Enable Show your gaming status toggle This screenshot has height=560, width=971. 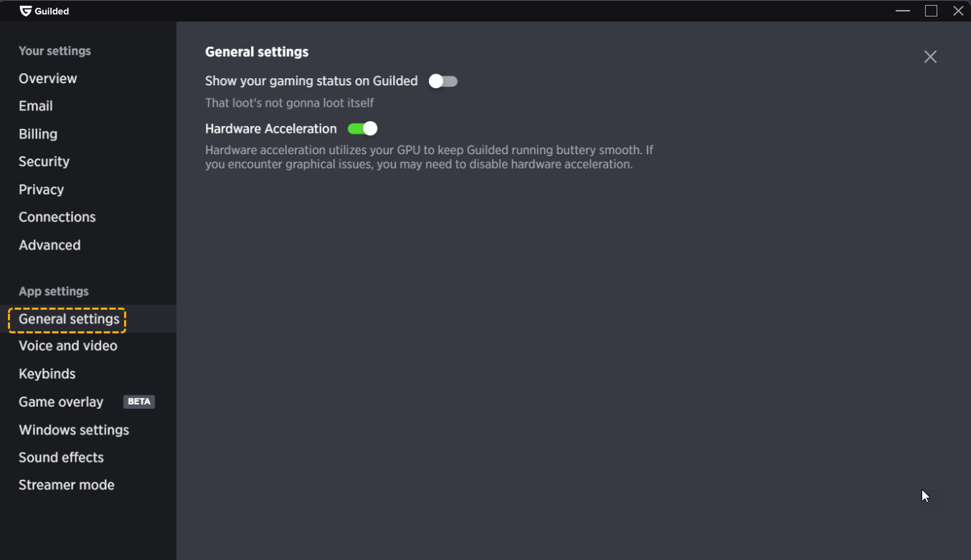pos(443,81)
